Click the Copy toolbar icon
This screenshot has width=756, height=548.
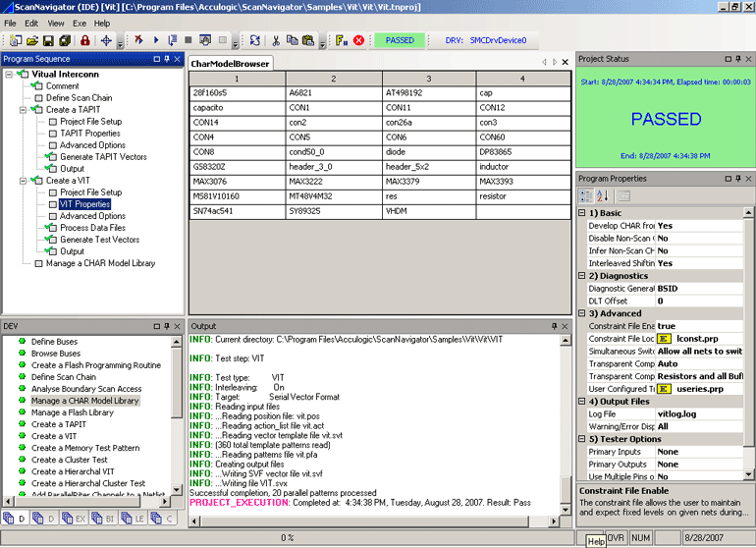[293, 40]
